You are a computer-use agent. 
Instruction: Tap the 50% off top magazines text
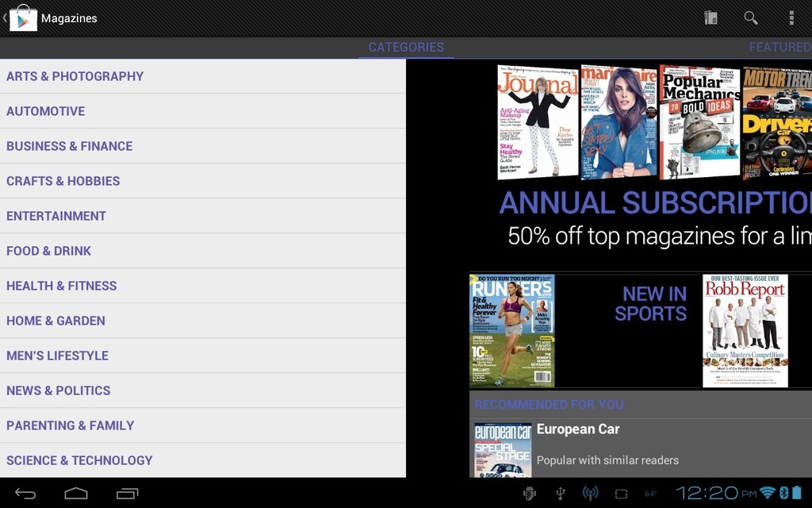pyautogui.click(x=659, y=237)
